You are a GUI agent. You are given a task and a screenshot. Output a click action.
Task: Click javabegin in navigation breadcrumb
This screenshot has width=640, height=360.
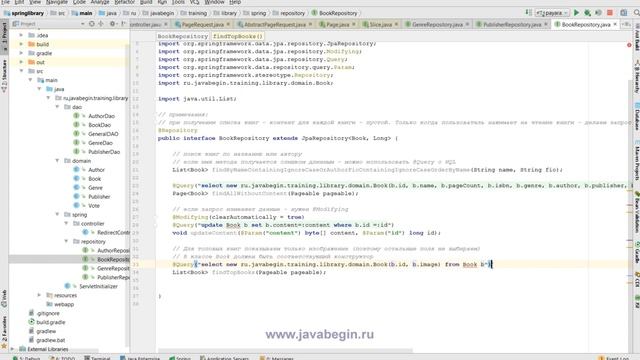point(158,13)
